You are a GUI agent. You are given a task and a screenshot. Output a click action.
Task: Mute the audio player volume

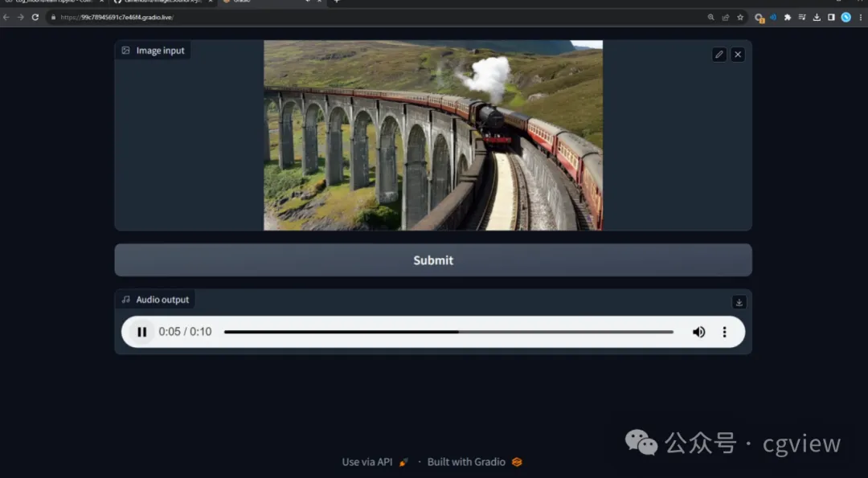pyautogui.click(x=698, y=332)
